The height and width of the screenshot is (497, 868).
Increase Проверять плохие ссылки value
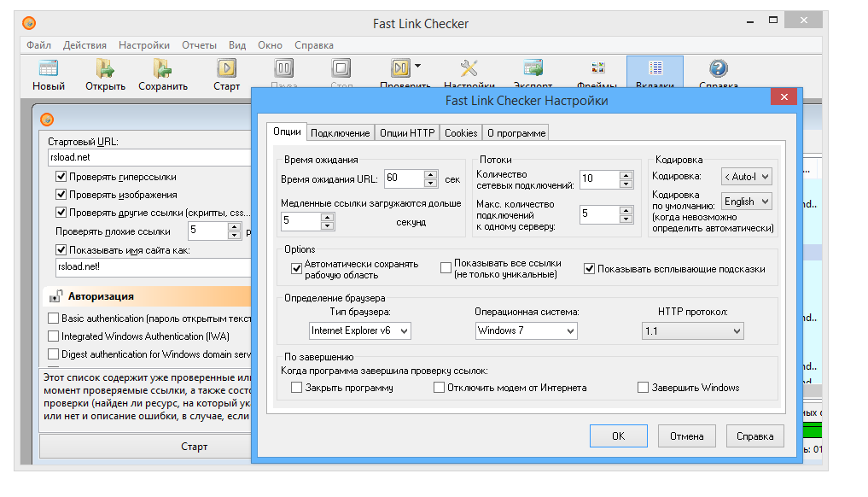(x=234, y=226)
